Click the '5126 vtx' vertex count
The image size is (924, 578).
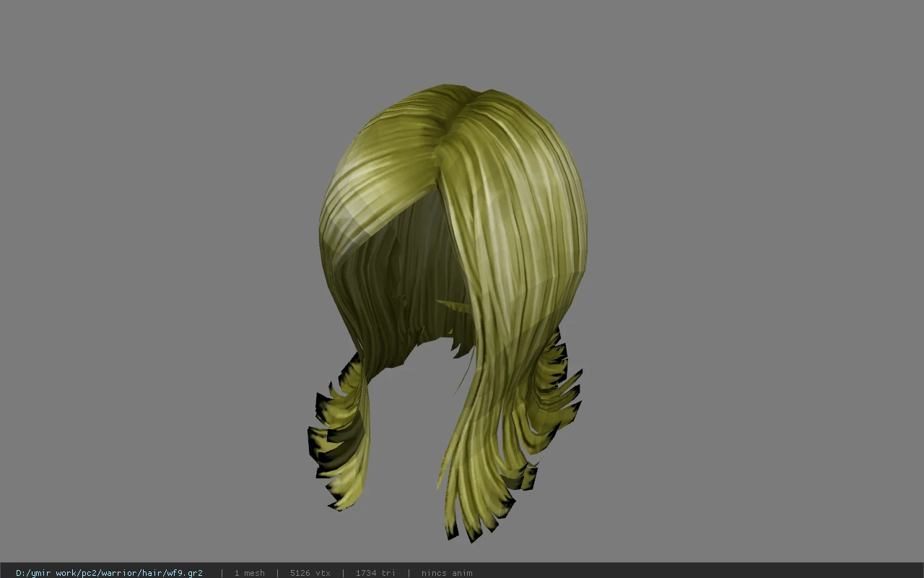click(310, 573)
